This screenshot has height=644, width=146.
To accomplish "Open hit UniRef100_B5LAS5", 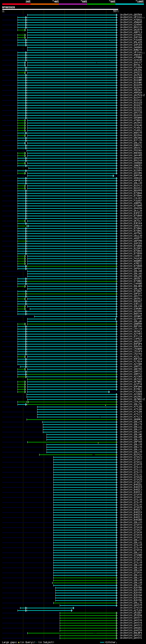I will 131,42.
